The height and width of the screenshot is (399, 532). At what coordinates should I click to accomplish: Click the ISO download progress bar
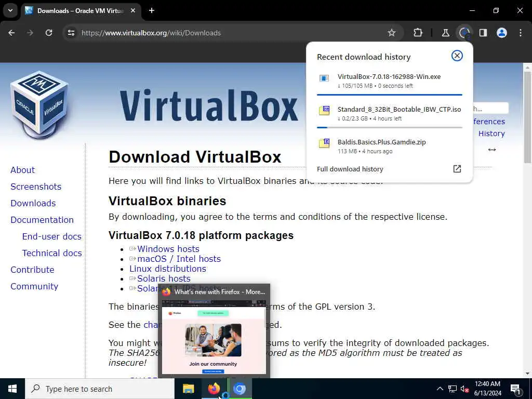[x=390, y=128]
